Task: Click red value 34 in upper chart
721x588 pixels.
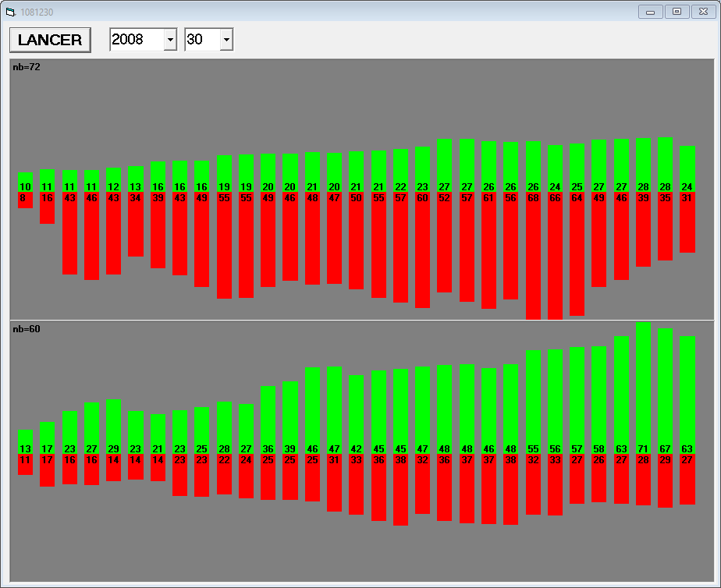Action: [x=135, y=198]
